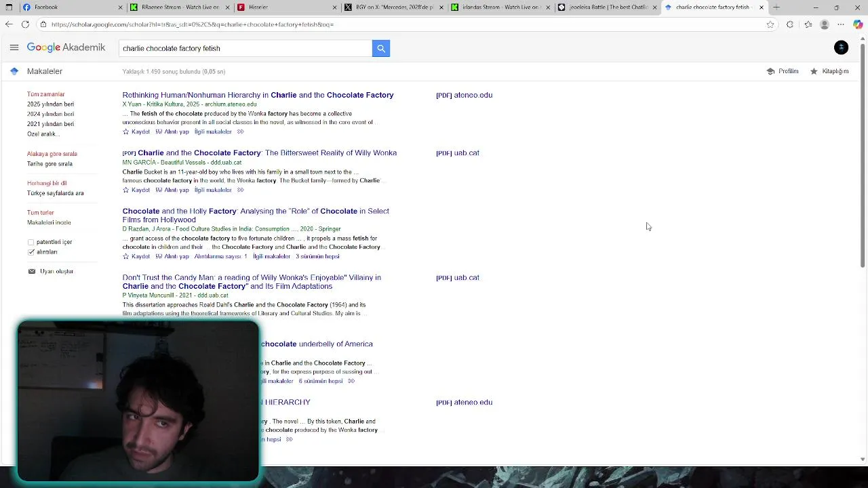Open the Google Akademik hamburger menu
This screenshot has height=488, width=868.
(14, 47)
